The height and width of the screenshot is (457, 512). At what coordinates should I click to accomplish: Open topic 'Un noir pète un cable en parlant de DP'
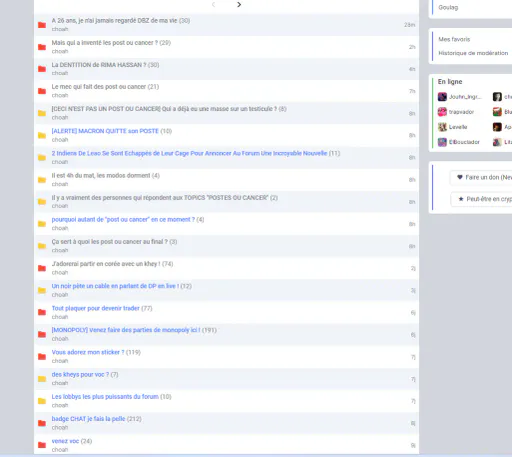(x=115, y=286)
